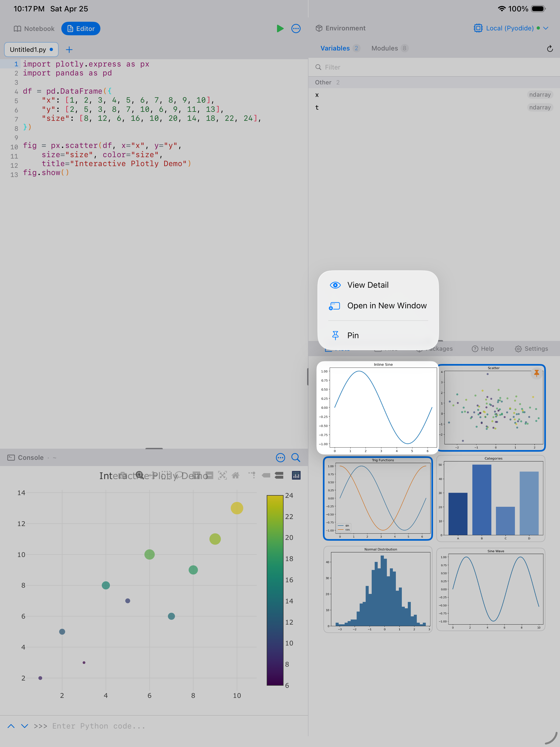Open the Categories bar chart thumbnail
The width and height of the screenshot is (560, 747).
tap(491, 498)
